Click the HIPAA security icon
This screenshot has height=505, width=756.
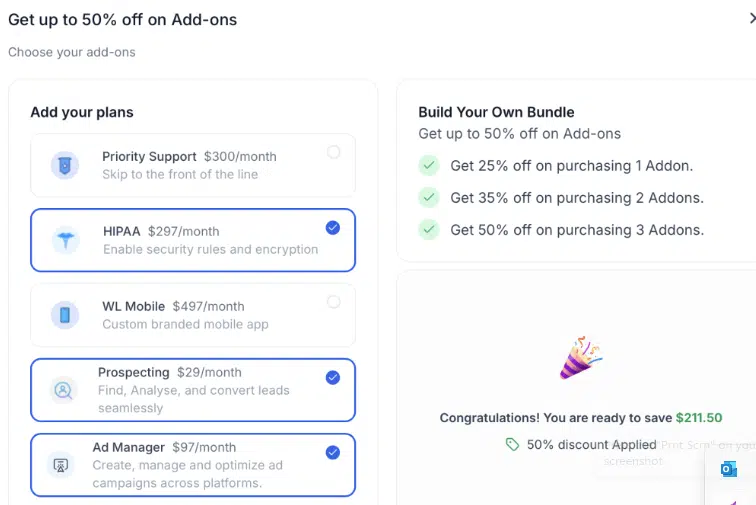click(x=66, y=240)
